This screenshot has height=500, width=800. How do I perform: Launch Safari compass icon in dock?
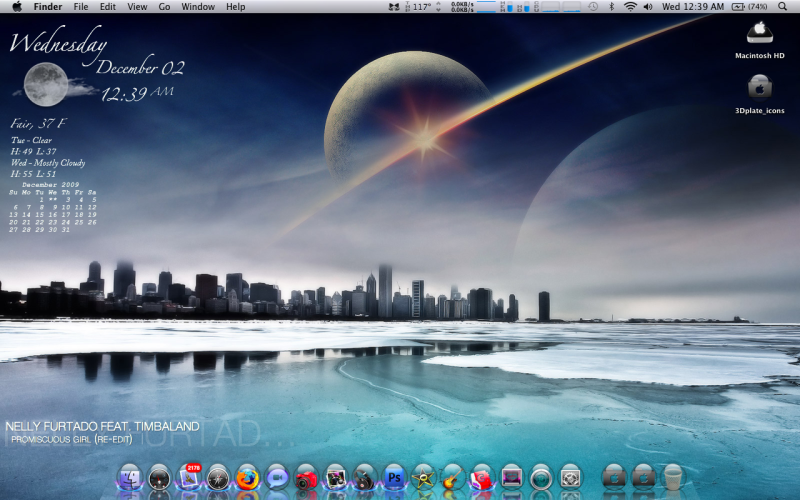click(x=218, y=479)
